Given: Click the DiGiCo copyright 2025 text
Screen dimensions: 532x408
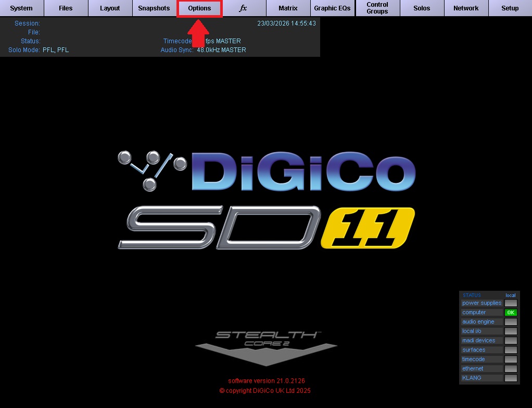Looking at the screenshot, I should [x=265, y=391].
